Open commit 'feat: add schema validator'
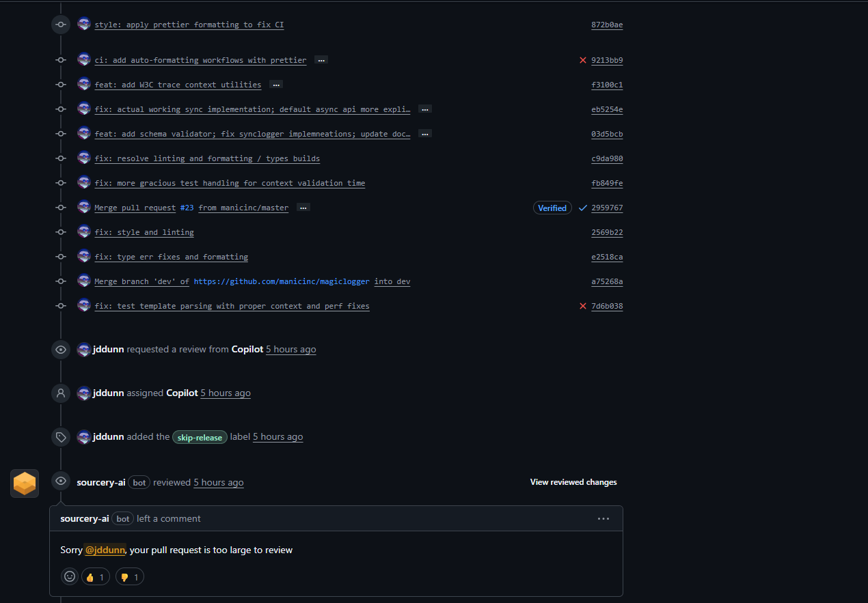 (x=252, y=134)
